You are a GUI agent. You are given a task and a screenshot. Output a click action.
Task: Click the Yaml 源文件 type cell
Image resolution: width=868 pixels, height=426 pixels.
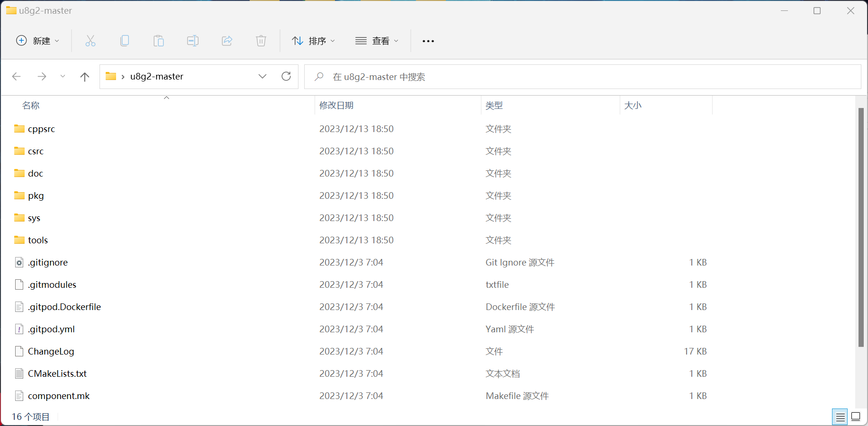[x=510, y=329]
